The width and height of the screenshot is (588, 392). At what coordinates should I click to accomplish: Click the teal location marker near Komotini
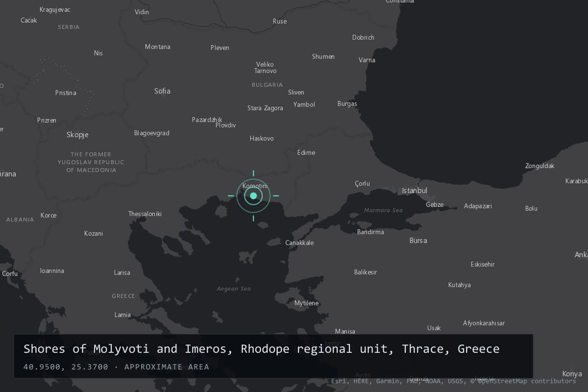[x=253, y=196]
